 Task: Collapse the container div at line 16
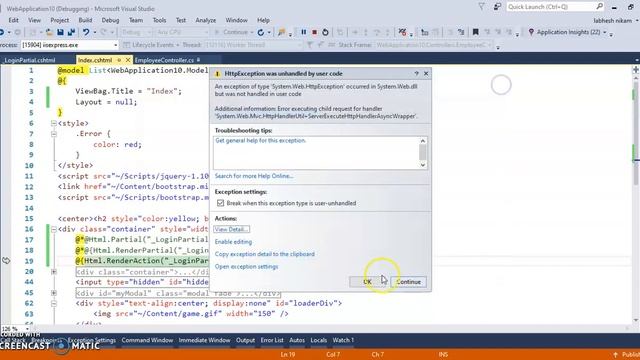click(x=53, y=229)
